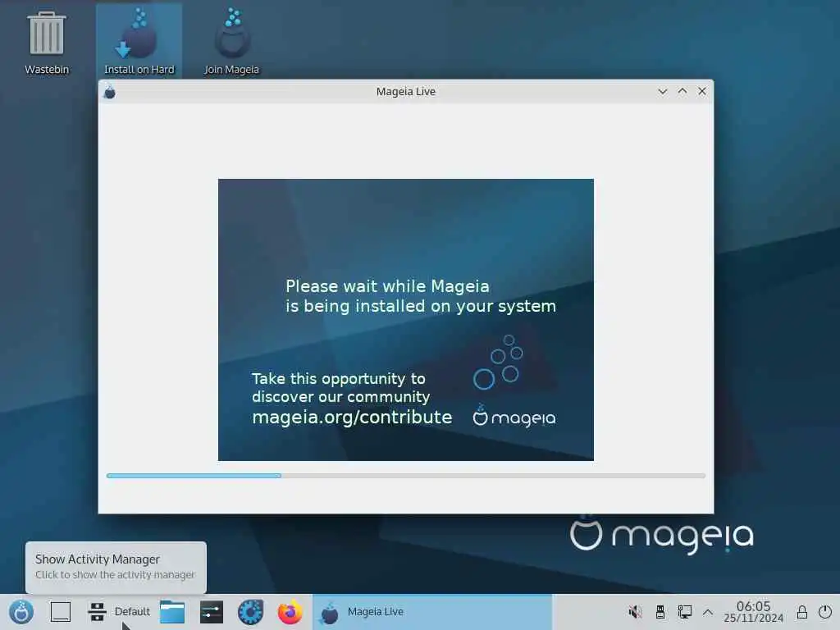Click the lock screen icon
840x630 pixels.
click(x=802, y=612)
